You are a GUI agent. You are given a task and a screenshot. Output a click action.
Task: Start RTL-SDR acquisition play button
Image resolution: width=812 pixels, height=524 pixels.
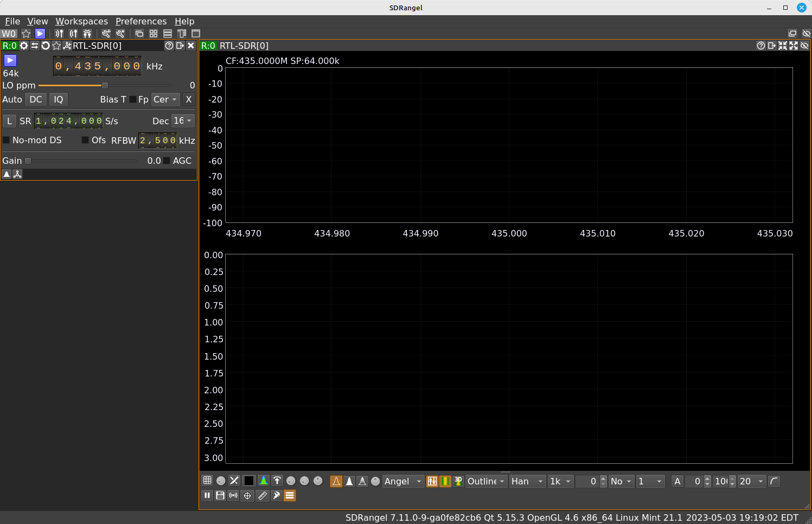[x=10, y=60]
